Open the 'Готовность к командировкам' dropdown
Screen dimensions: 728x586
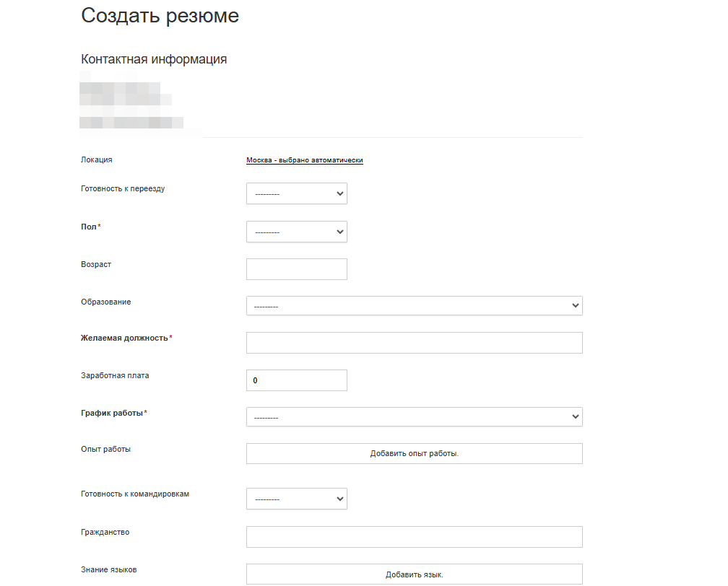pos(296,499)
